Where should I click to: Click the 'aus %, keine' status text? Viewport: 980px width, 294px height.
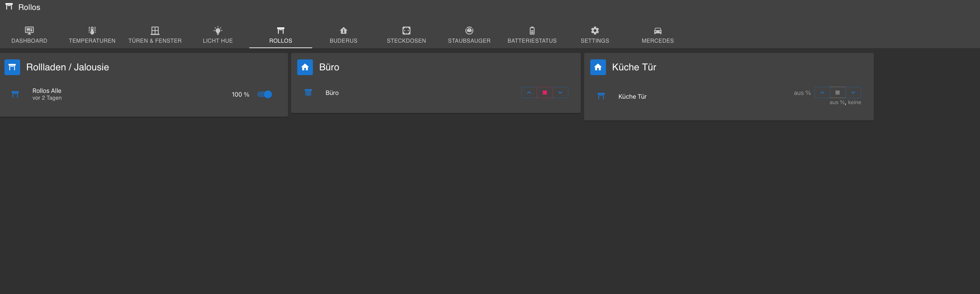pyautogui.click(x=845, y=102)
